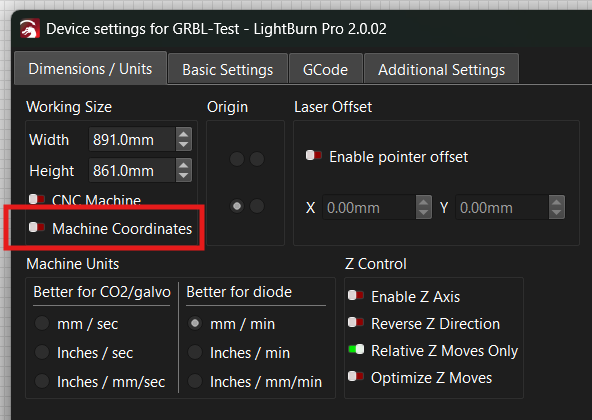Turn on Enable pointer offset
This screenshot has height=420, width=592.
314,155
